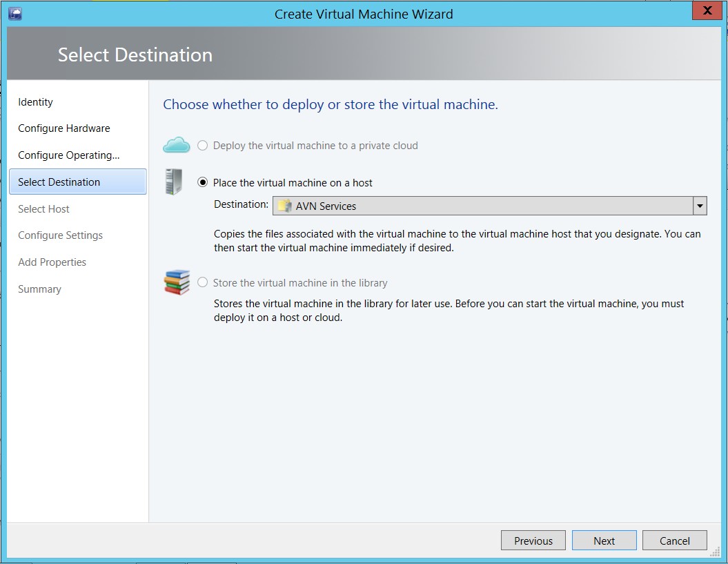This screenshot has width=728, height=564.
Task: Click the 'Copies the files associated' description text
Action: point(458,241)
